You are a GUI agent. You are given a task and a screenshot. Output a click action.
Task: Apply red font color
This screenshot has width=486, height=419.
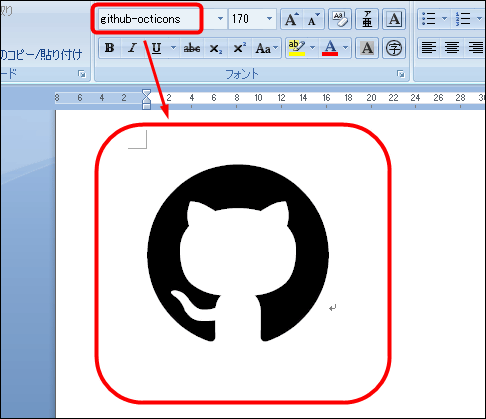coord(330,48)
